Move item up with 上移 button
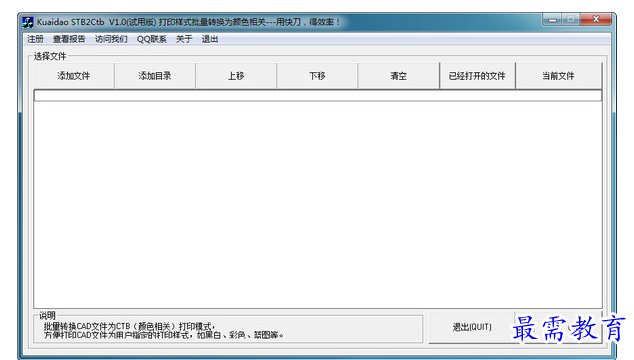 236,76
